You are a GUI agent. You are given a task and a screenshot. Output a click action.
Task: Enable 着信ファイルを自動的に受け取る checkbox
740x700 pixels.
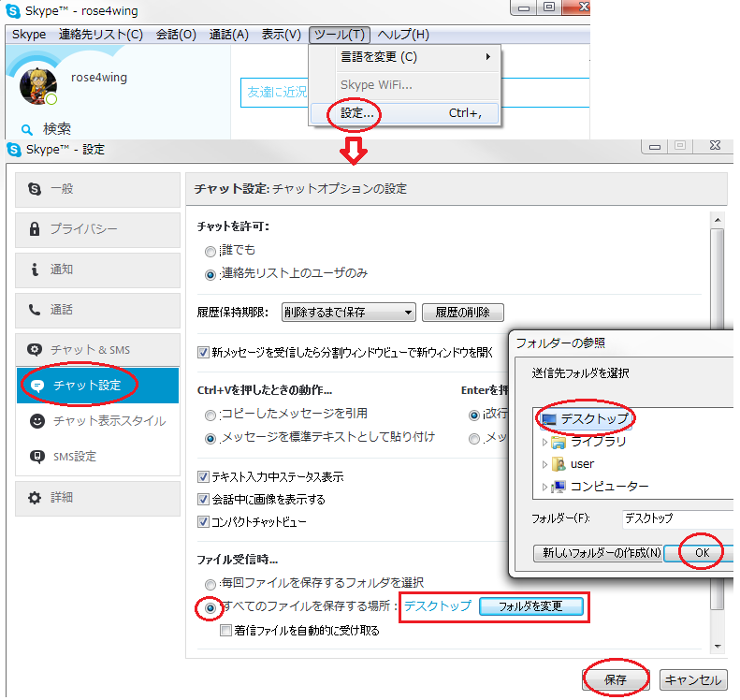point(225,631)
